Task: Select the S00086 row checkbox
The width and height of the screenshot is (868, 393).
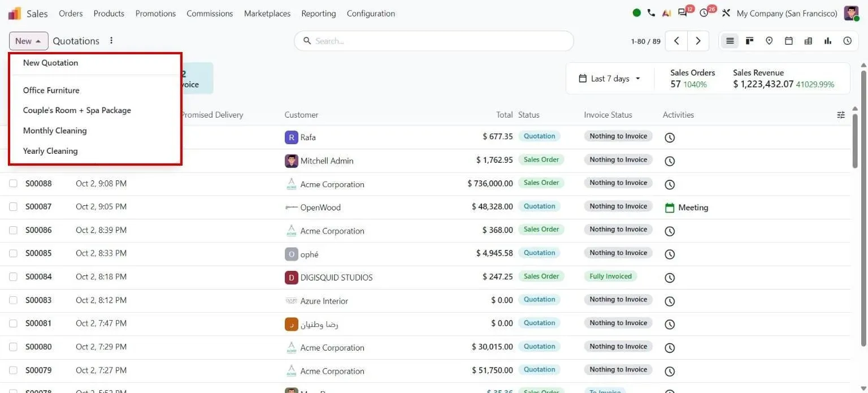Action: pos(13,230)
